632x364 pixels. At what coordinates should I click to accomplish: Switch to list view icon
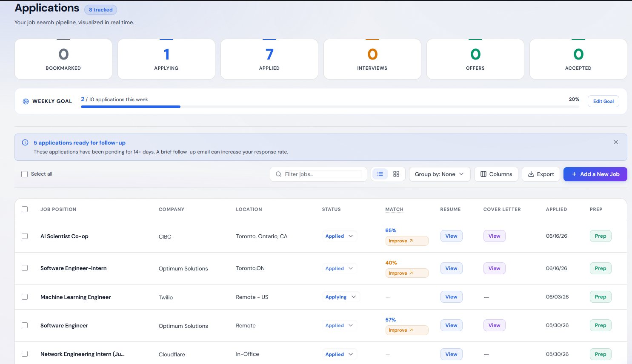[380, 174]
